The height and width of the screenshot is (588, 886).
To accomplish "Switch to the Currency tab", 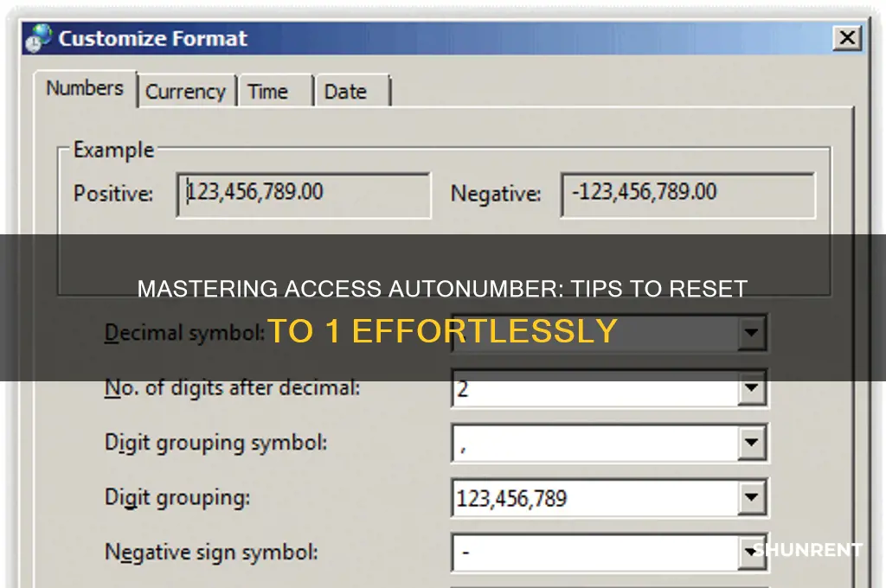I will (x=186, y=91).
